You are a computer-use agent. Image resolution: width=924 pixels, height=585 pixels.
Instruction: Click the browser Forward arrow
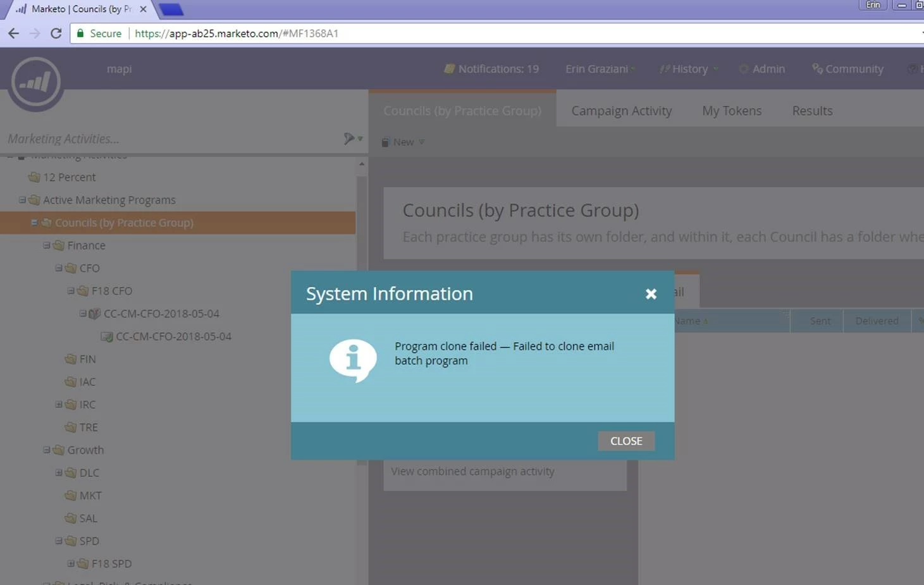click(x=35, y=34)
